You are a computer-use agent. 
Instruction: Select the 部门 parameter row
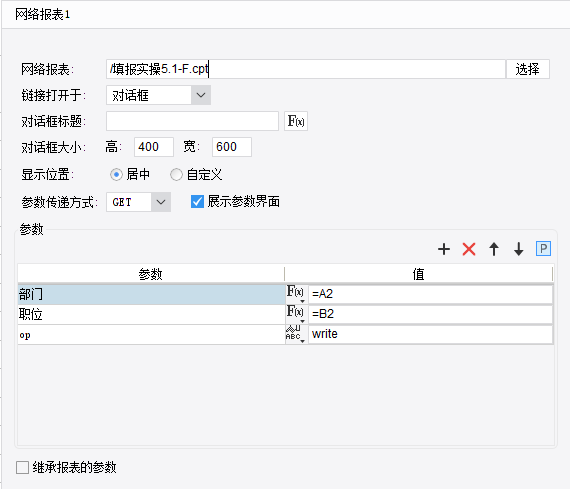151,294
